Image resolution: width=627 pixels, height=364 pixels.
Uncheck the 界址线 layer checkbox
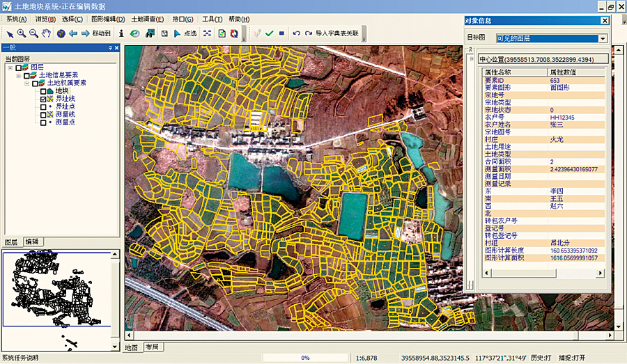(x=44, y=99)
